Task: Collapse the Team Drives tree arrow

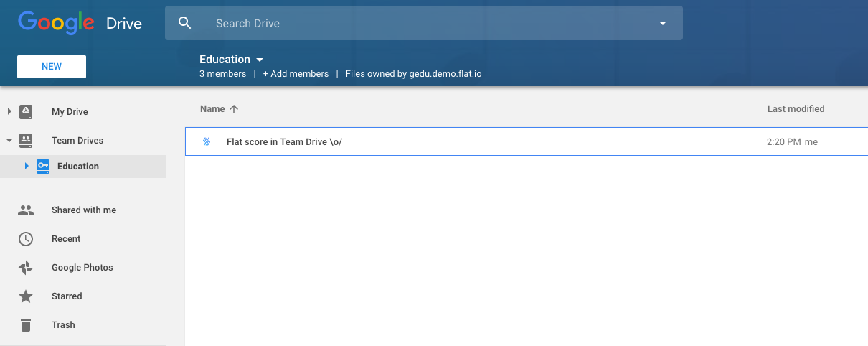Action: pyautogui.click(x=9, y=140)
